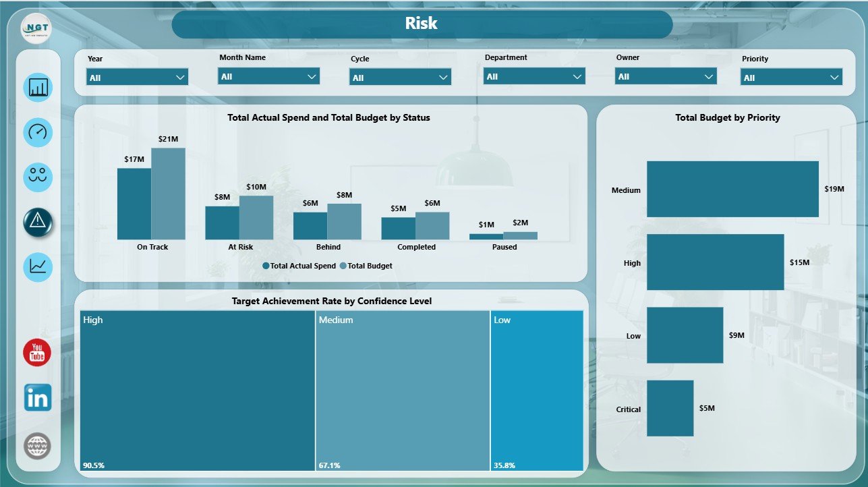Select the Low confidence treemap tile
868x487 pixels.
tap(537, 391)
